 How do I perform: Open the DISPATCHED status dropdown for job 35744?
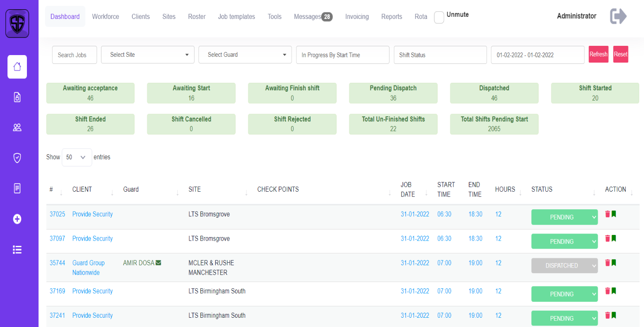pyautogui.click(x=565, y=266)
